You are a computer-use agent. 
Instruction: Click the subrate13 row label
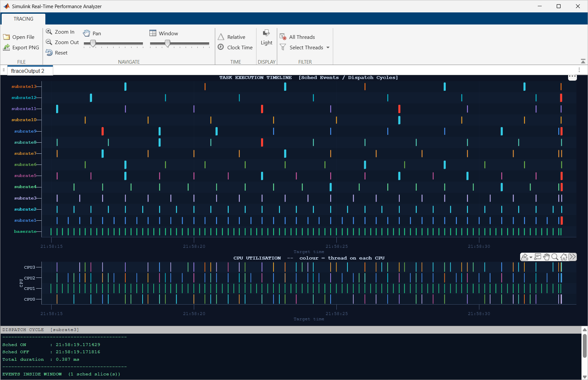point(24,87)
